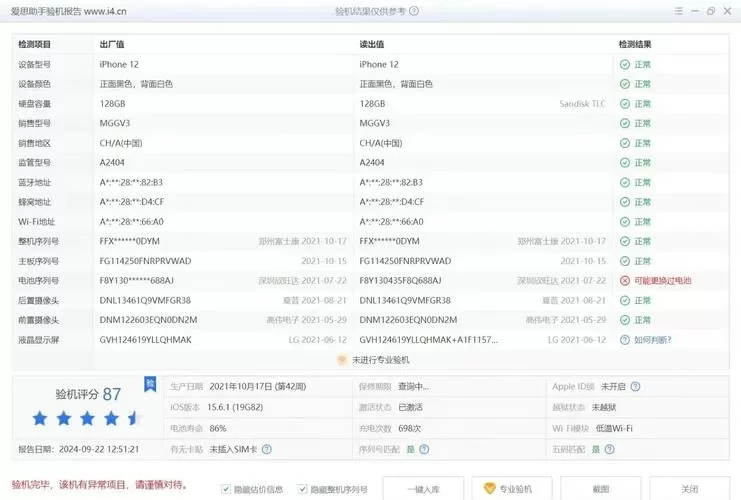The image size is (741, 500).
Task: Click the help icon next to 序列号匹配
Action: 424,449
